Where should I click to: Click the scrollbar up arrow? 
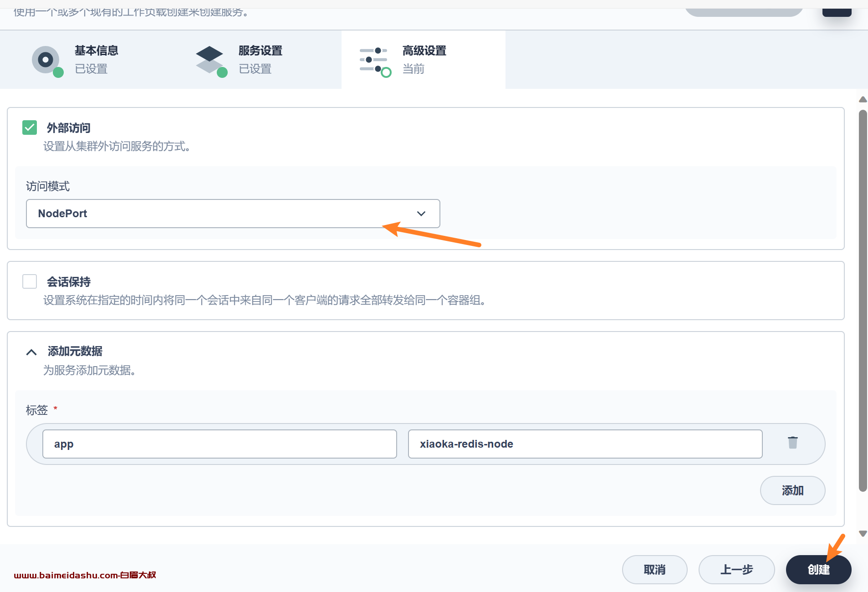pos(863,99)
